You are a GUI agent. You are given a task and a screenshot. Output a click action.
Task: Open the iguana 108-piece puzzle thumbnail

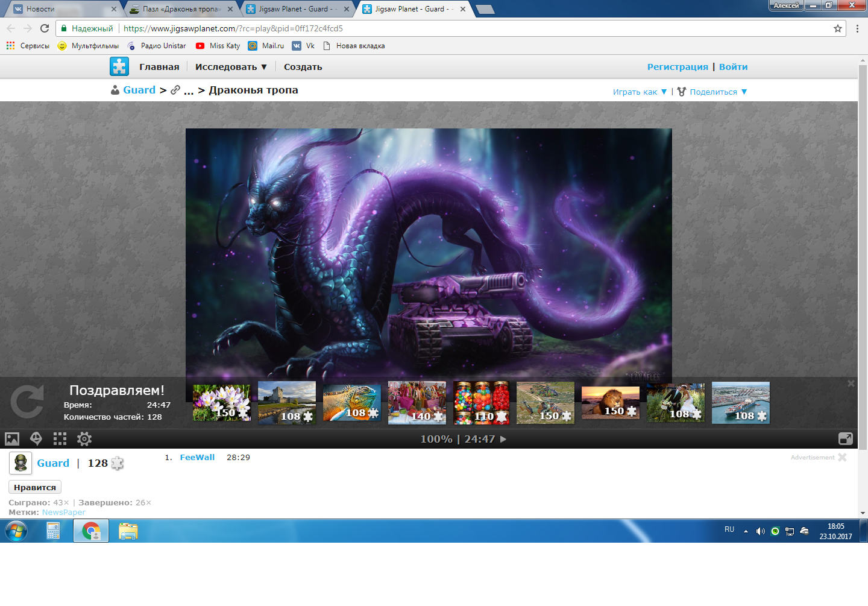352,402
